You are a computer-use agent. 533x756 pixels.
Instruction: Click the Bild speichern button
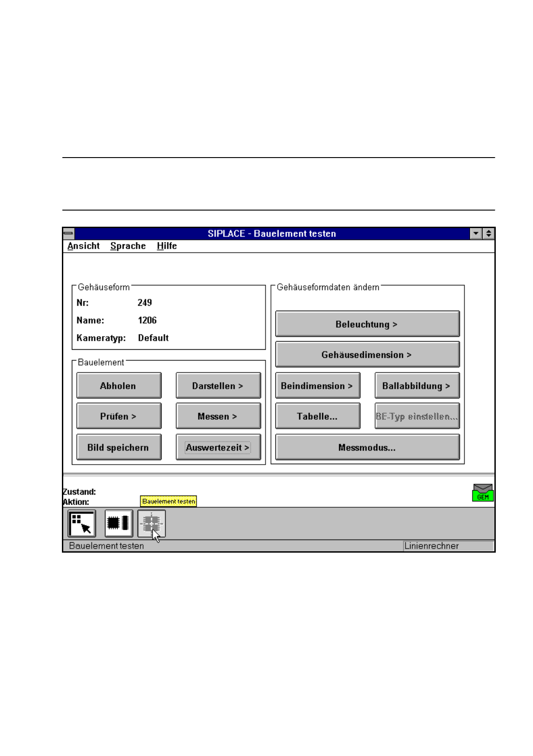(119, 447)
